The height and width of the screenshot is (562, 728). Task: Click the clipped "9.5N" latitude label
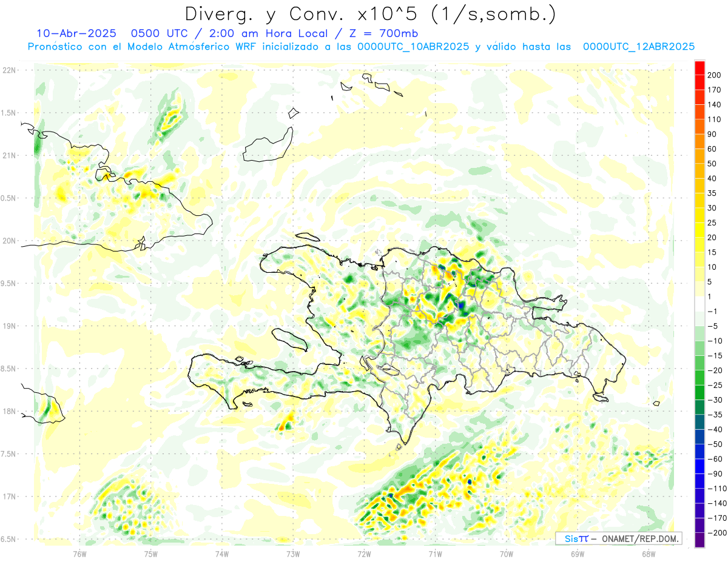coord(8,283)
